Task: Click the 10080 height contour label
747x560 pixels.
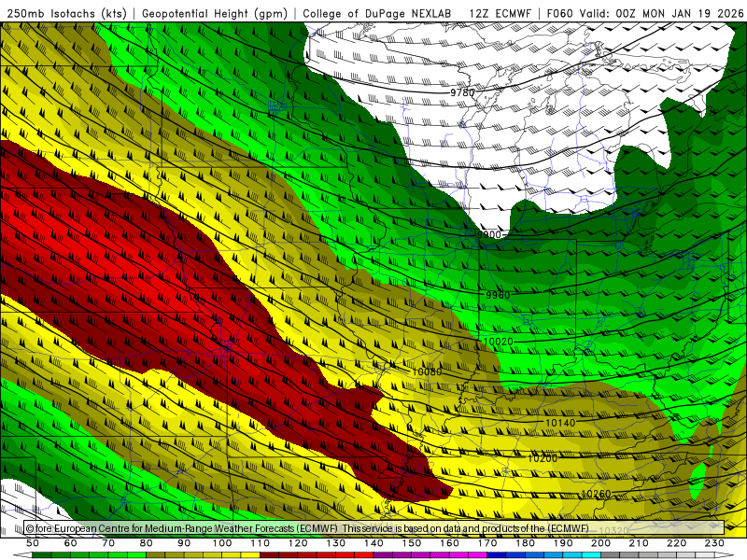Action: pos(427,371)
